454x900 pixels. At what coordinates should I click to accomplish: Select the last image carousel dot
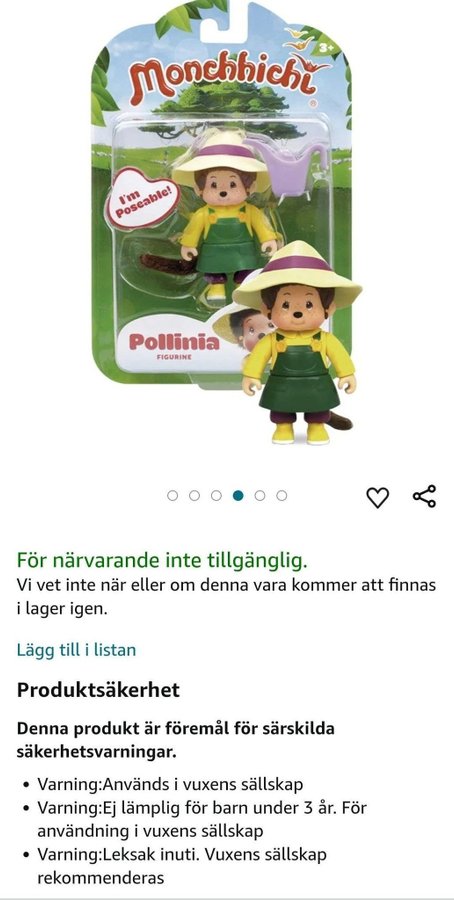(282, 495)
